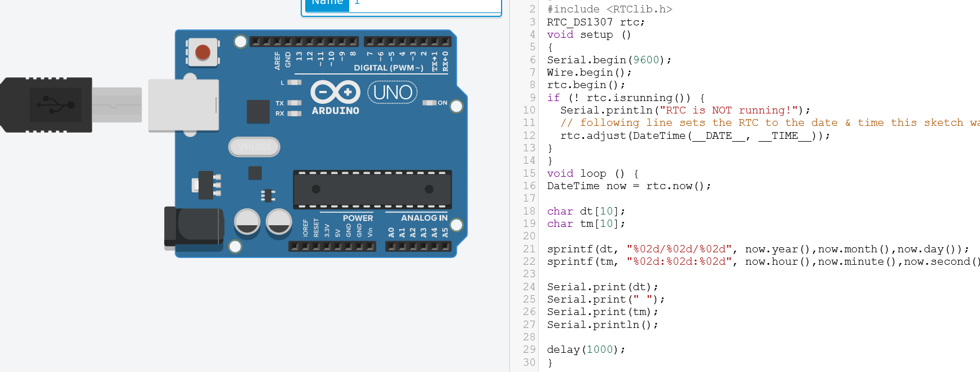This screenshot has width=980, height=372.
Task: Select the TX indicator LED
Action: tap(295, 103)
